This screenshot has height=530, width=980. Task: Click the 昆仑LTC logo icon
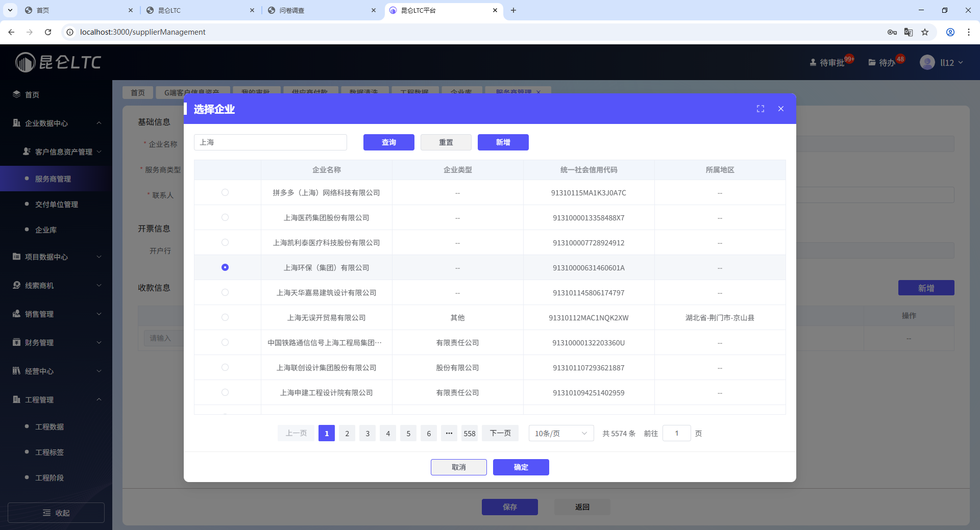click(24, 62)
